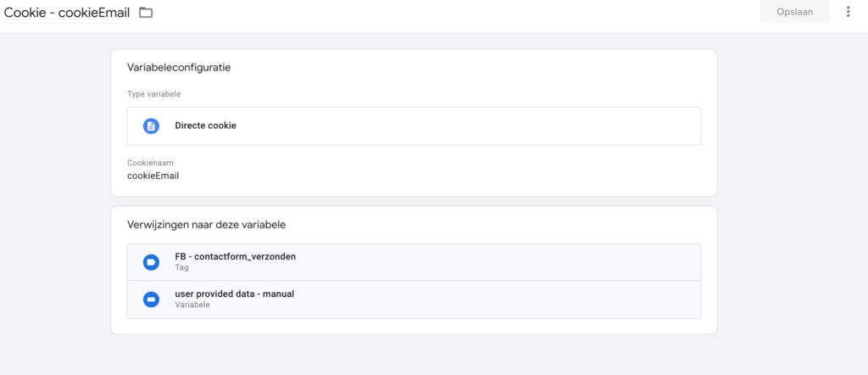The width and height of the screenshot is (868, 375).
Task: Click the Opslaan save button
Action: pos(794,12)
